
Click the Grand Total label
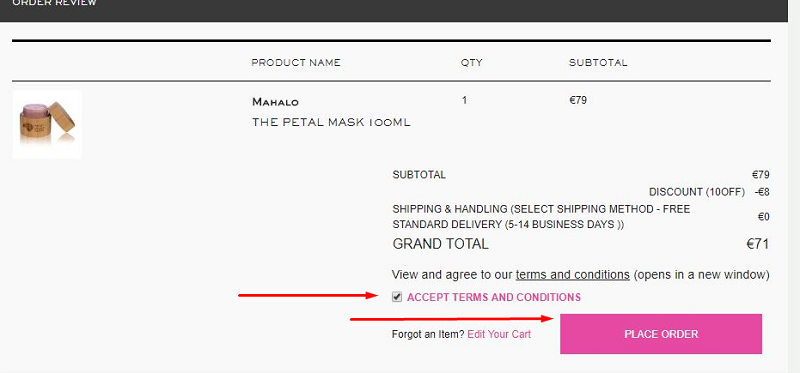click(440, 244)
